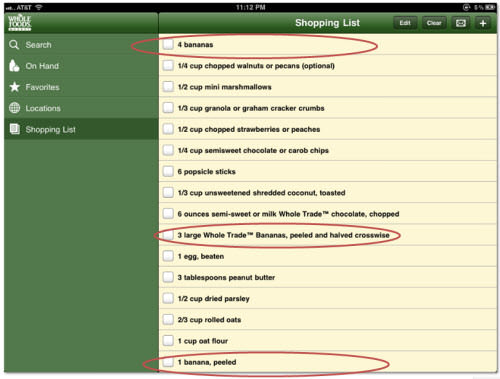500x379 pixels.
Task: Click the On Hand grocery icon
Action: point(14,66)
